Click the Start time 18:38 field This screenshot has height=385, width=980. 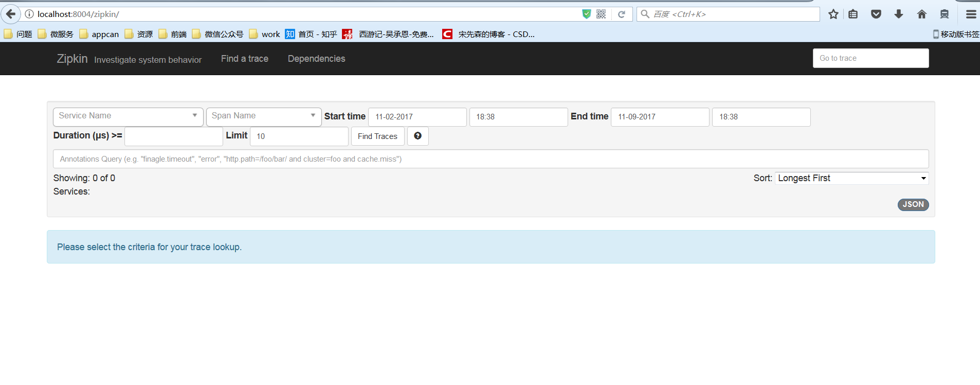[519, 117]
